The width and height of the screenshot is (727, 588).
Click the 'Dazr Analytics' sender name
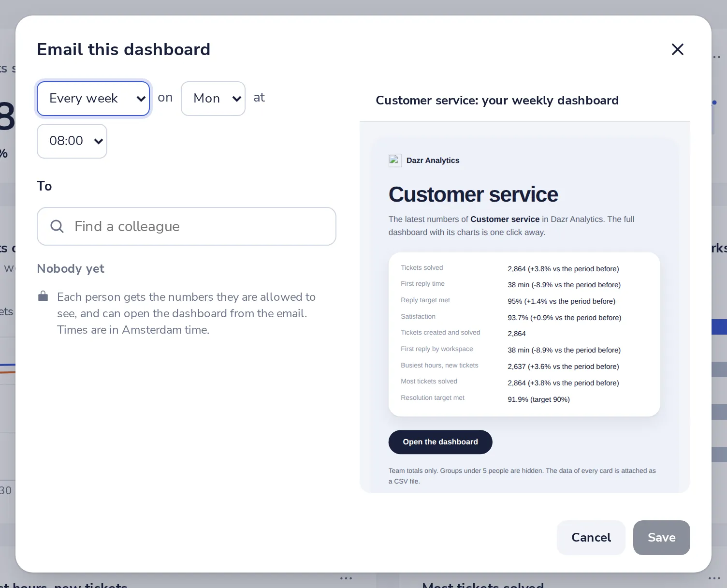pos(433,161)
